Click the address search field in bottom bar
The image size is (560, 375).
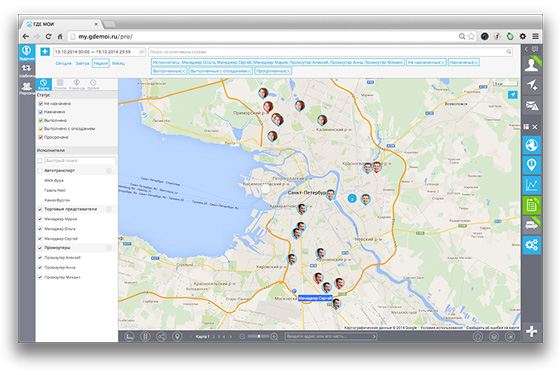pos(331,336)
